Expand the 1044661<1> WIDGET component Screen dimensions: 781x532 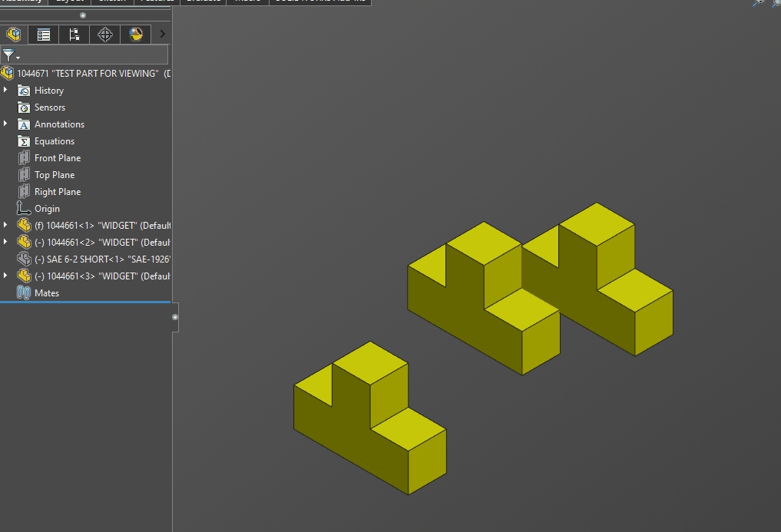5,226
